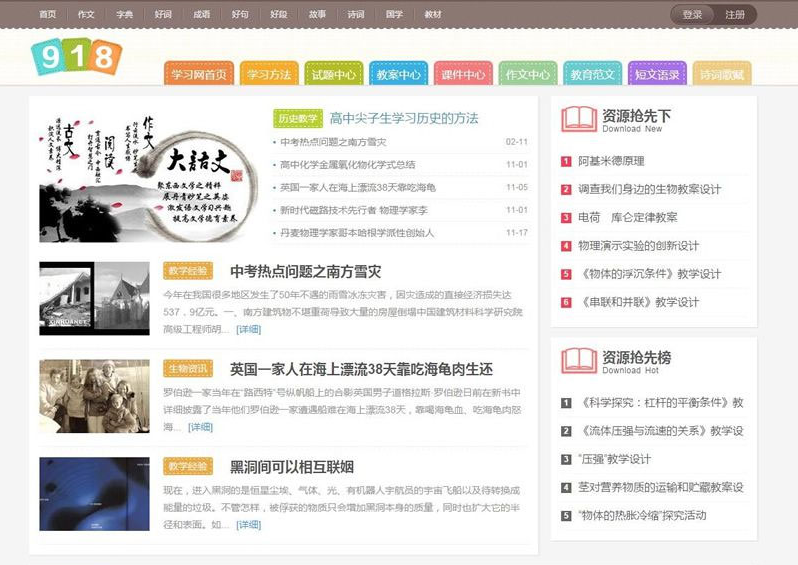798x565 pixels.
Task: Switch to the 作文中心 tab
Action: coord(528,74)
